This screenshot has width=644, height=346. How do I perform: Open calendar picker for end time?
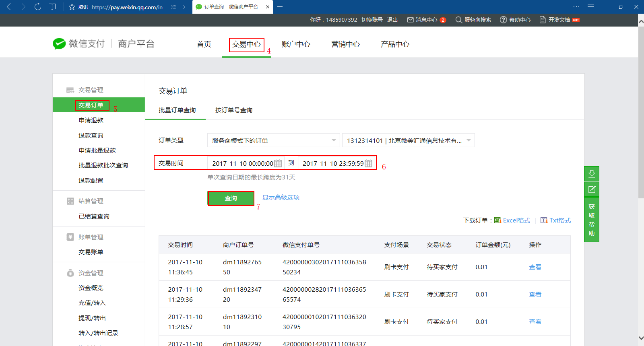[x=369, y=163]
